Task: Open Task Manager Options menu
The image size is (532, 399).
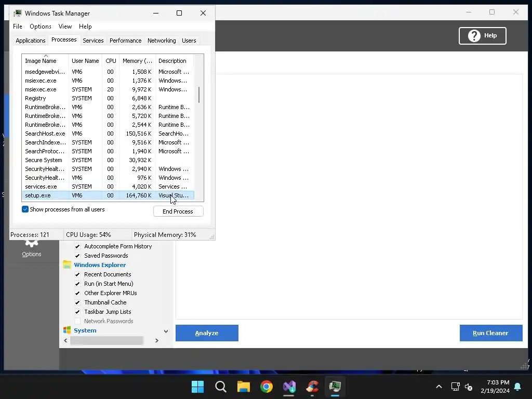Action: point(41,26)
